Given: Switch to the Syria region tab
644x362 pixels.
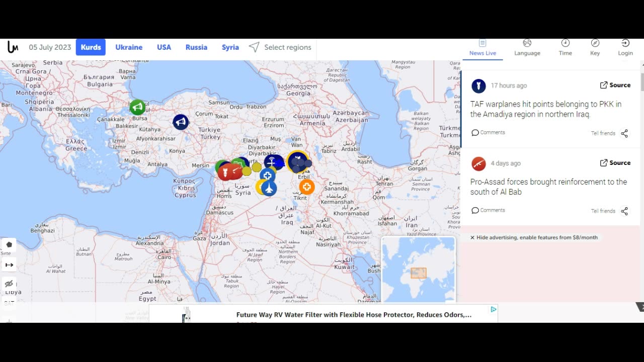Looking at the screenshot, I should click(x=230, y=47).
